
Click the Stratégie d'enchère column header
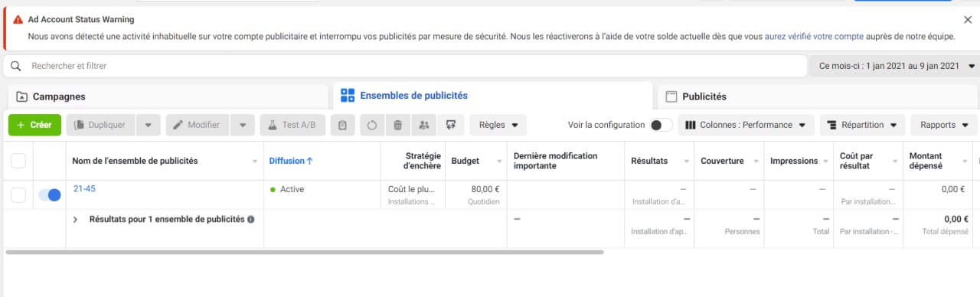pyautogui.click(x=413, y=161)
